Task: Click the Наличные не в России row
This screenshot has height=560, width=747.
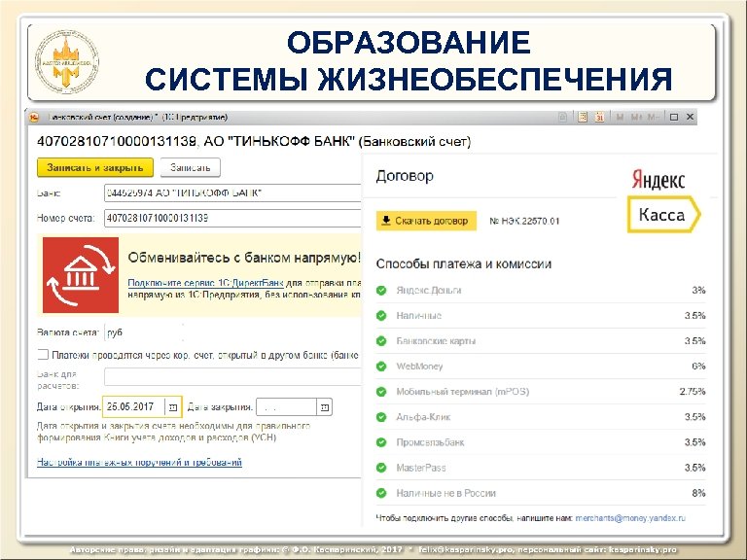Action: (x=541, y=493)
